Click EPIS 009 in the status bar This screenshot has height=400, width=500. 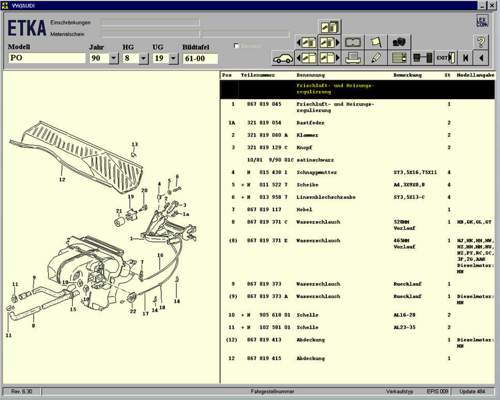click(437, 391)
